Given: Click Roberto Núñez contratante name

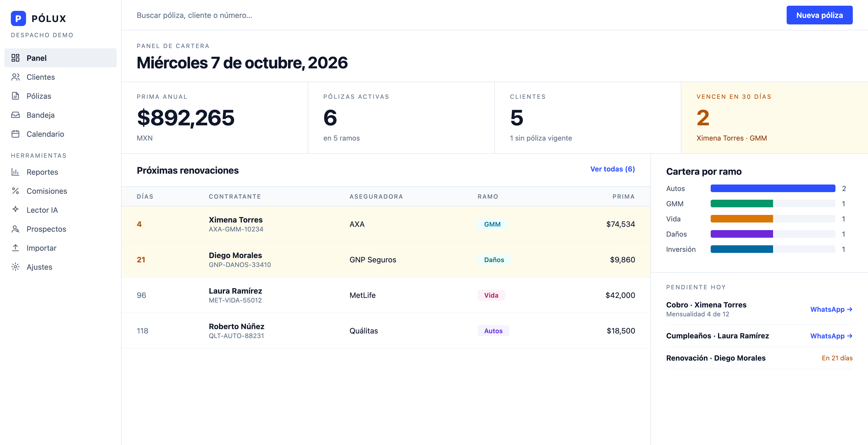Looking at the screenshot, I should tap(237, 326).
